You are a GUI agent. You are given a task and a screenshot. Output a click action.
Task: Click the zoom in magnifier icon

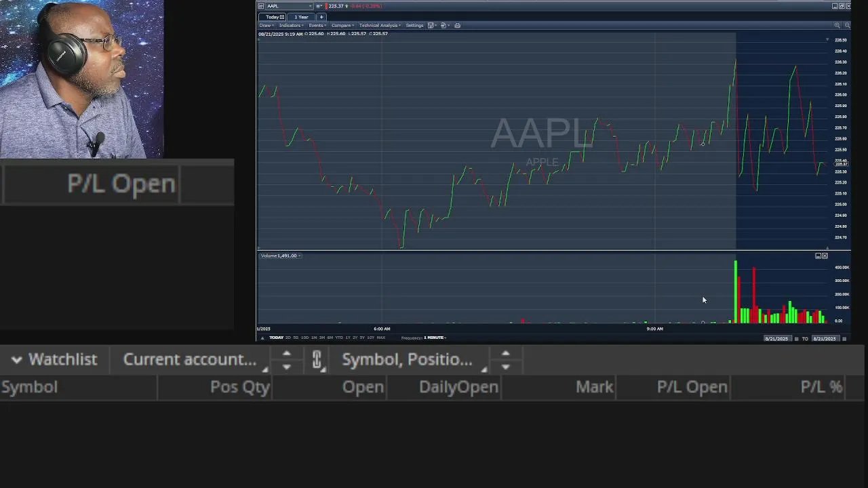pyautogui.click(x=837, y=25)
